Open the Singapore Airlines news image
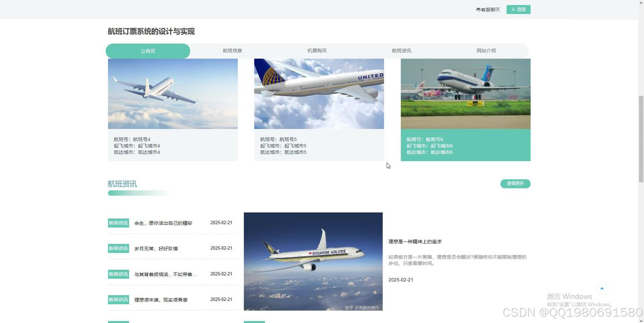The height and width of the screenshot is (323, 644). point(313,261)
